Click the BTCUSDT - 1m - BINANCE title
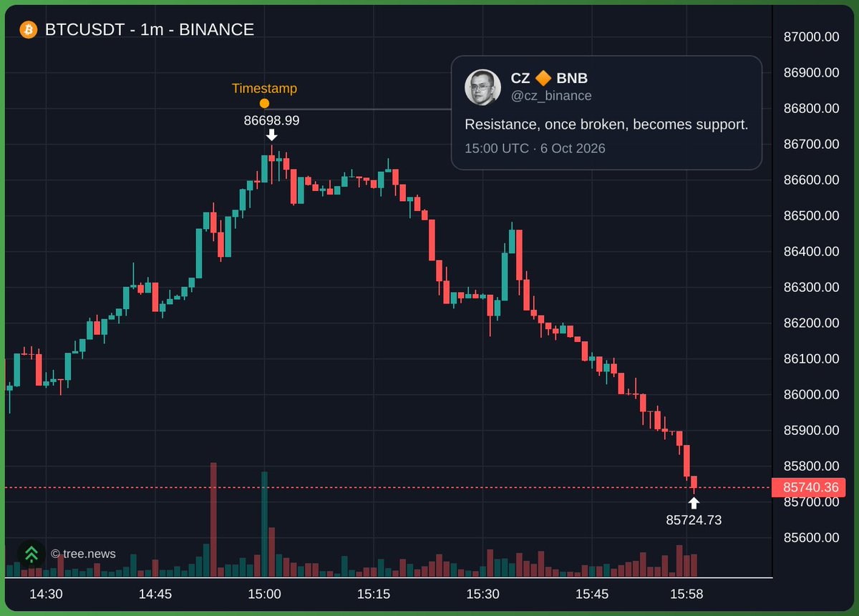Image resolution: width=859 pixels, height=616 pixels. coord(150,30)
